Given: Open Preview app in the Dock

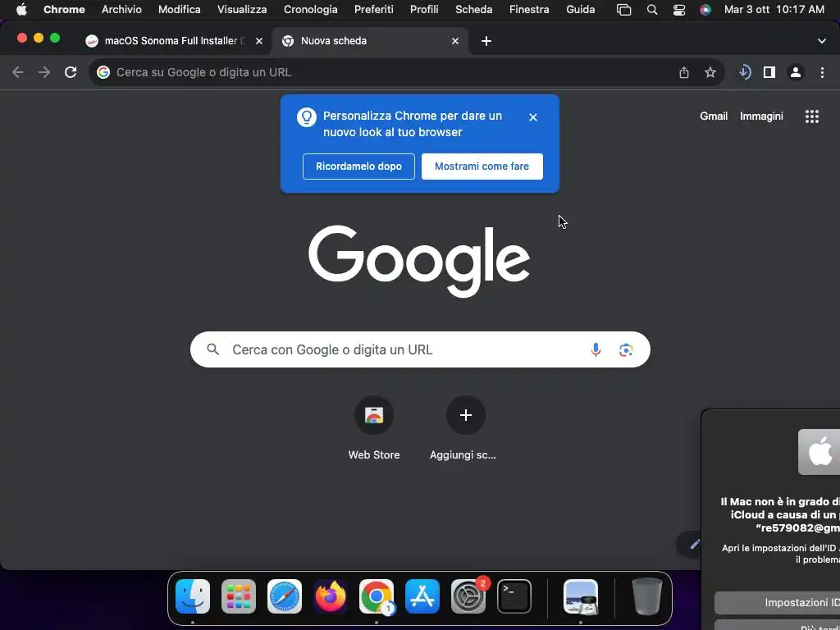Looking at the screenshot, I should click(581, 596).
